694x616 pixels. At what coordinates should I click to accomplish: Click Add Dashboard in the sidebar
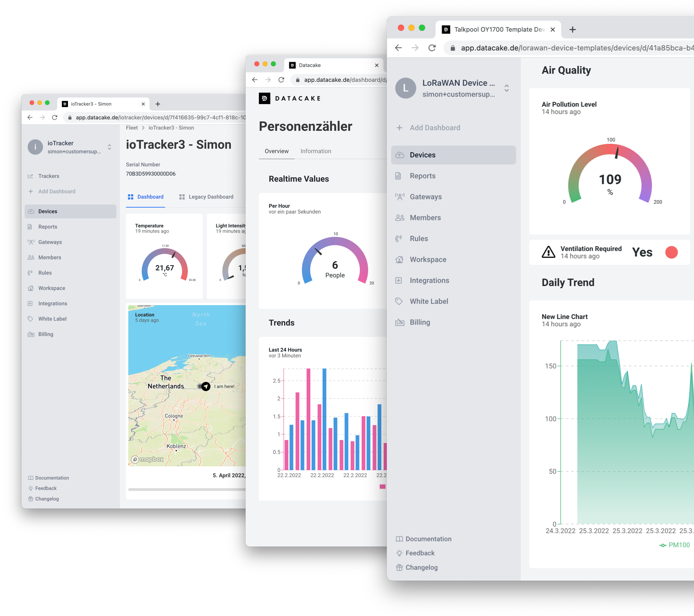[x=434, y=127]
